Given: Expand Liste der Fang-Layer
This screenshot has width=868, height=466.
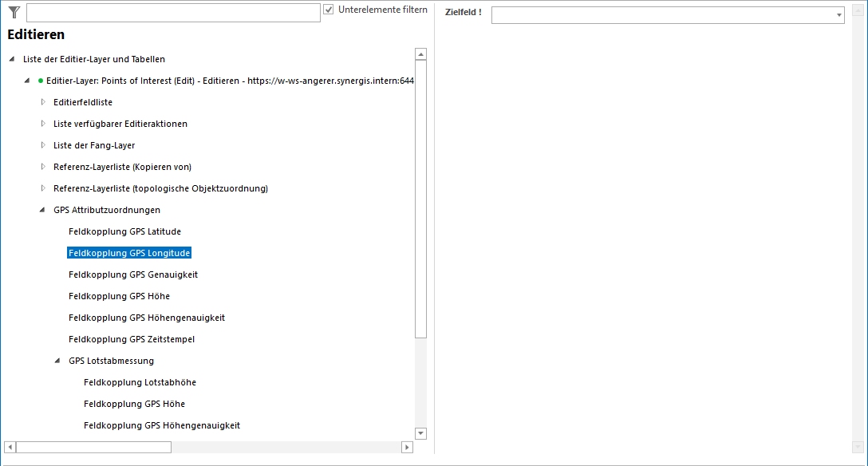Looking at the screenshot, I should (42, 145).
